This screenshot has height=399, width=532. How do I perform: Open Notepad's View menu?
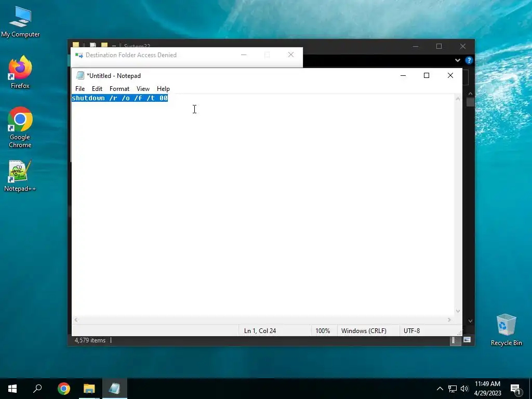pos(143,88)
